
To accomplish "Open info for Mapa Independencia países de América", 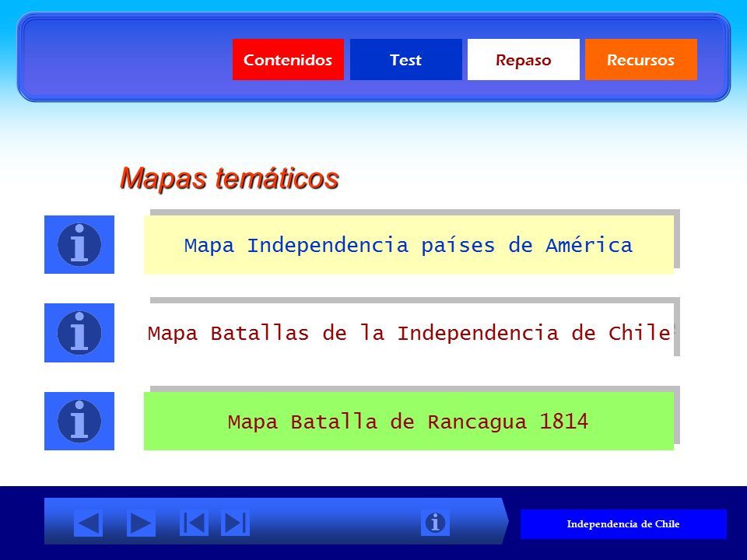I will point(79,245).
